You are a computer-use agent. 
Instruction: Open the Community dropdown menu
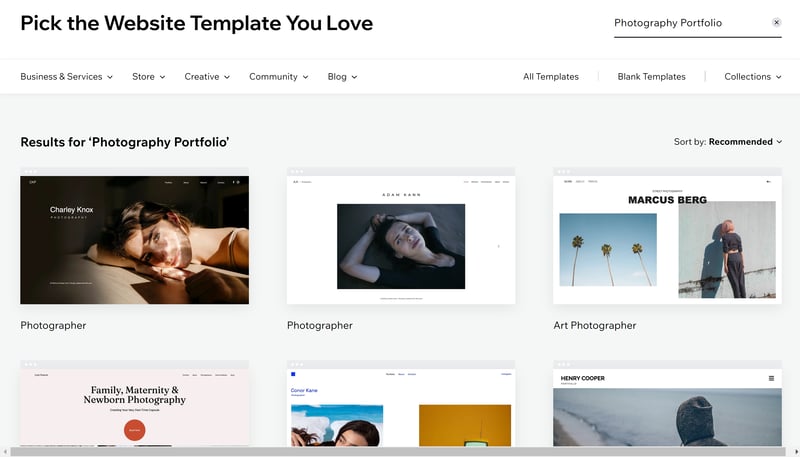tap(279, 77)
